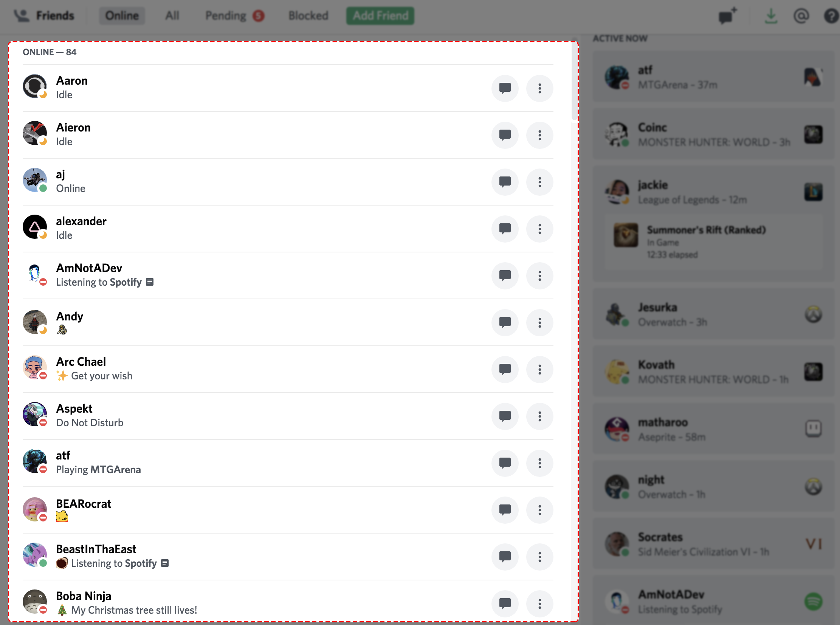Toggle Online filter view
This screenshot has height=625, width=840.
[x=121, y=14]
